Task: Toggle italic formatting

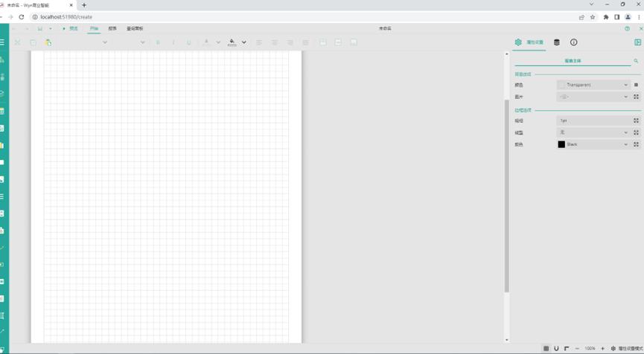Action: (173, 42)
